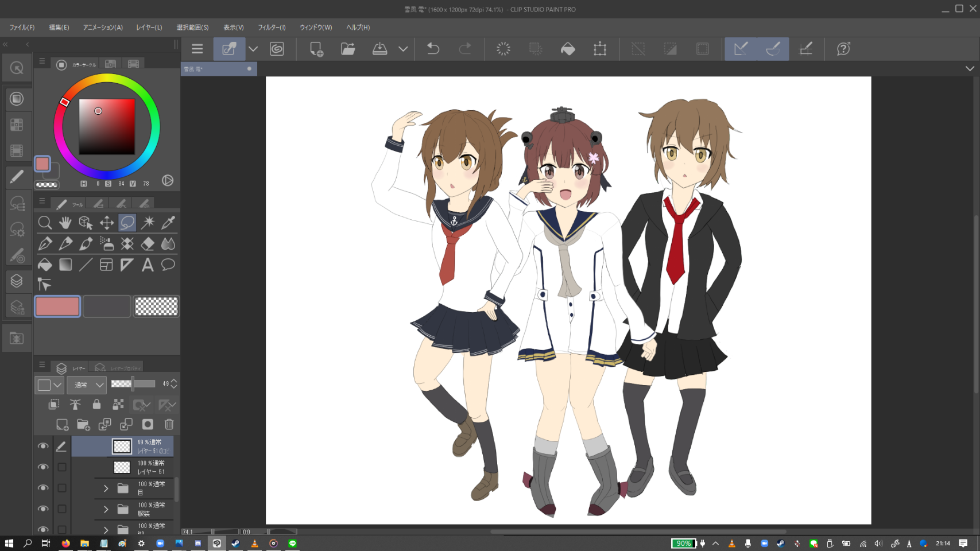Select the Hand move-canvas tool
Image resolution: width=980 pixels, height=551 pixels.
(65, 223)
